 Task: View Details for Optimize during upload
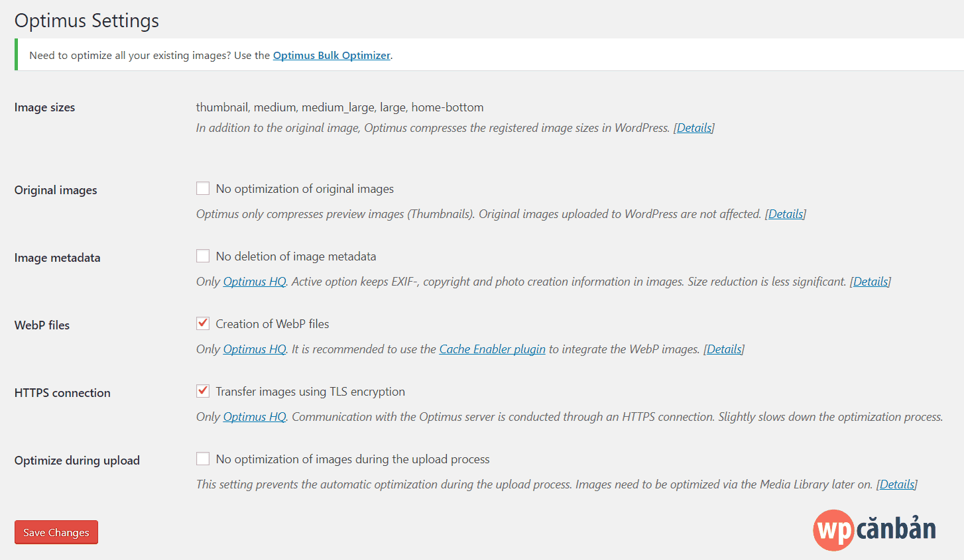[897, 484]
